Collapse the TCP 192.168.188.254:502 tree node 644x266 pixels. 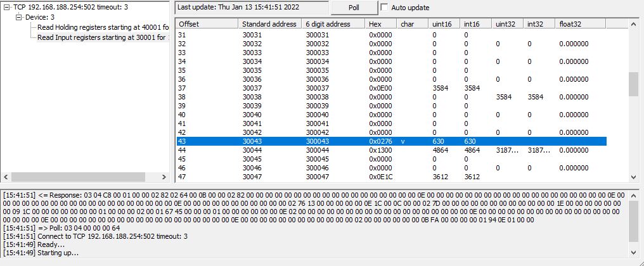7,7
